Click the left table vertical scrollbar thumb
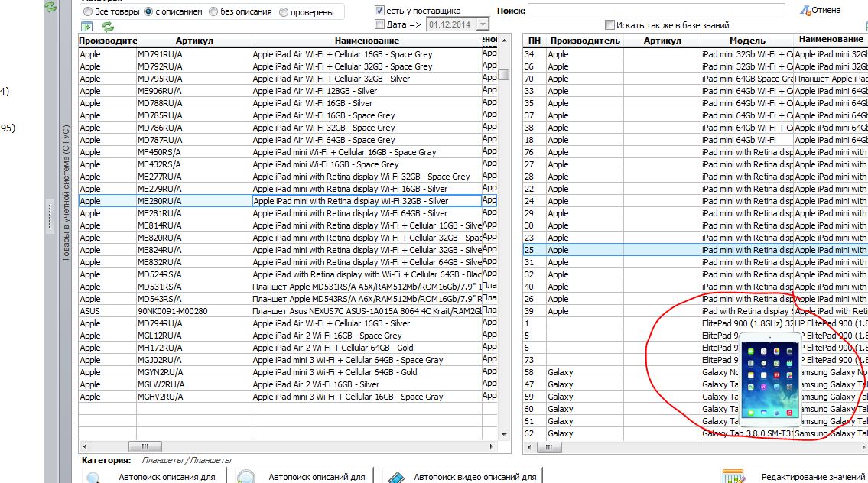The width and height of the screenshot is (868, 483). (504, 74)
